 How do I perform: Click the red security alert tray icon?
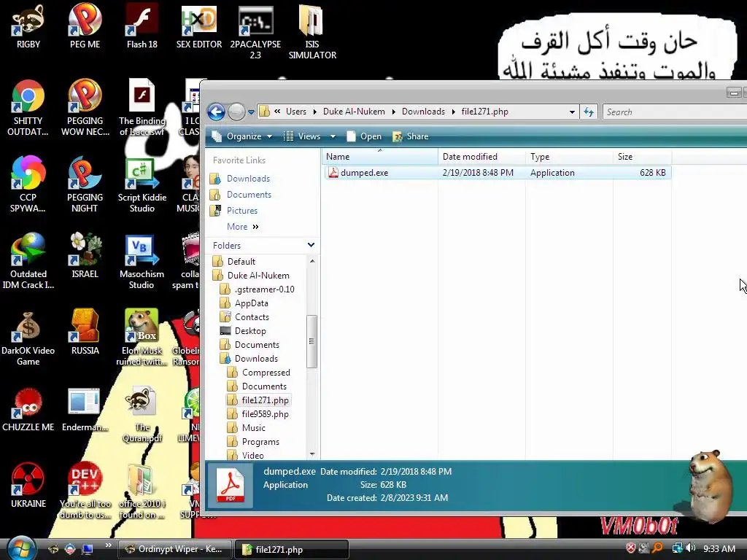631,548
